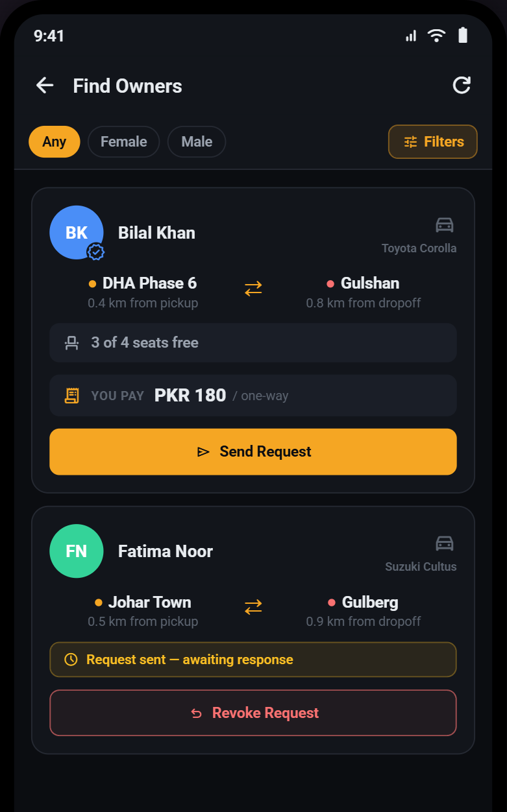This screenshot has height=812, width=507.
Task: Click the verified badge on Bilal Khan
Action: click(x=96, y=252)
